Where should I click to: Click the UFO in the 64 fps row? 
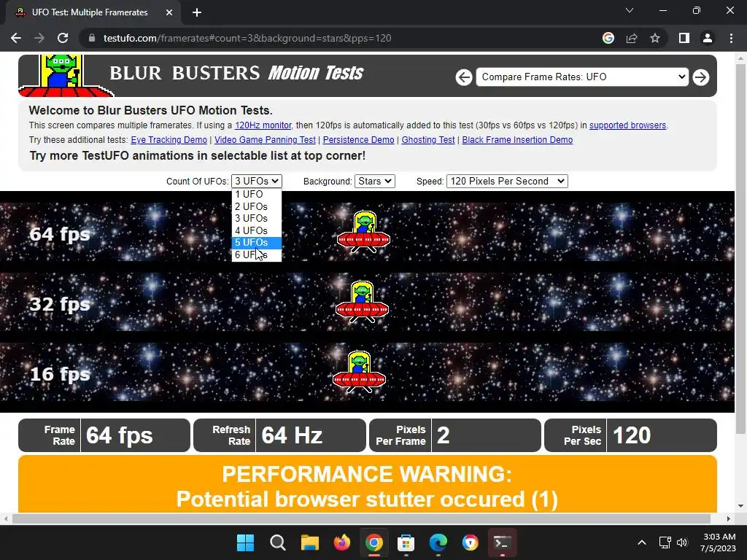point(363,232)
